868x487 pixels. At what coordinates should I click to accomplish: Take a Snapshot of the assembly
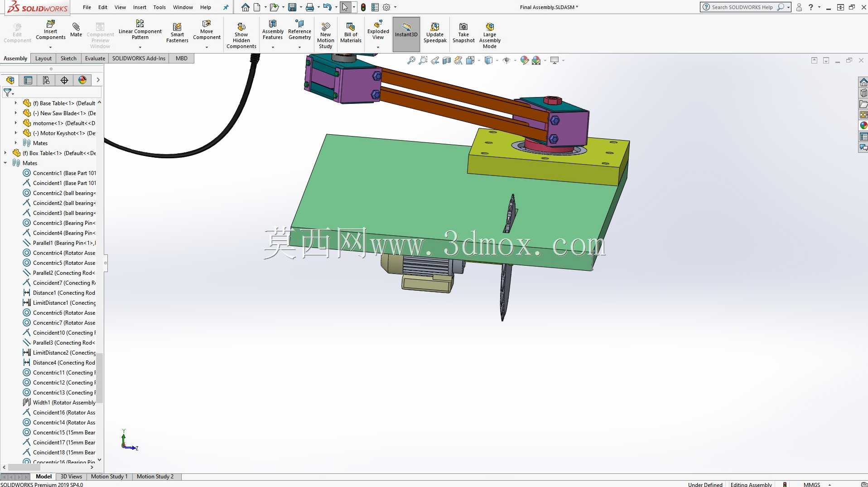click(x=463, y=33)
